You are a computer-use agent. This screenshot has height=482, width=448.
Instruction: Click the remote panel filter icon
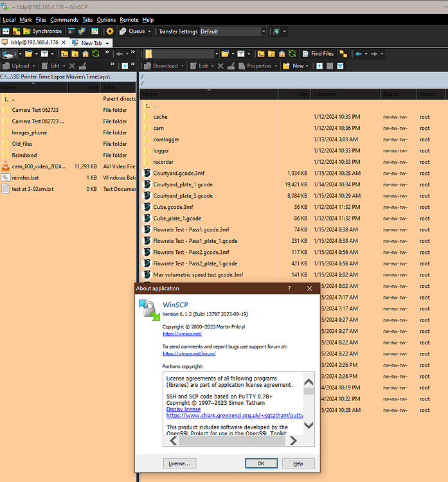(x=241, y=54)
